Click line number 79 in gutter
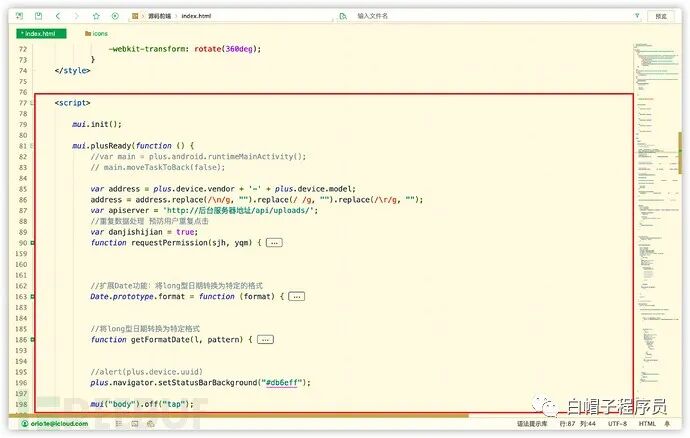The height and width of the screenshot is (438, 690). (x=23, y=124)
